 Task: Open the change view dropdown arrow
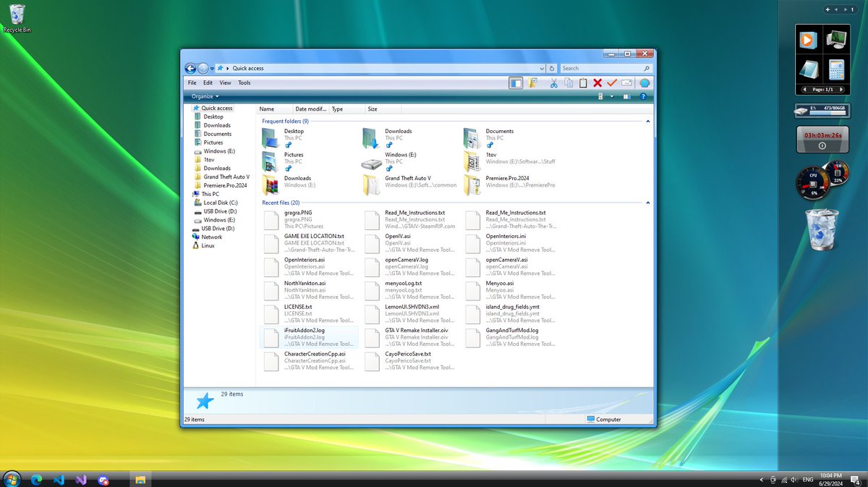tap(611, 96)
